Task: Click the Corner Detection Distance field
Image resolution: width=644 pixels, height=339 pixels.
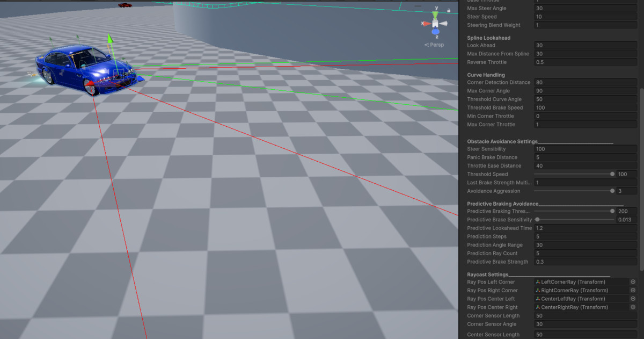Action: 586,83
